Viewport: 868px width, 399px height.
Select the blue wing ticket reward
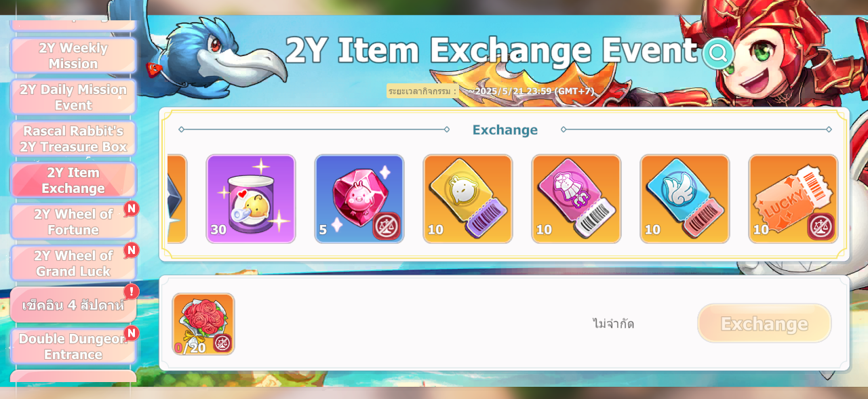pyautogui.click(x=685, y=199)
